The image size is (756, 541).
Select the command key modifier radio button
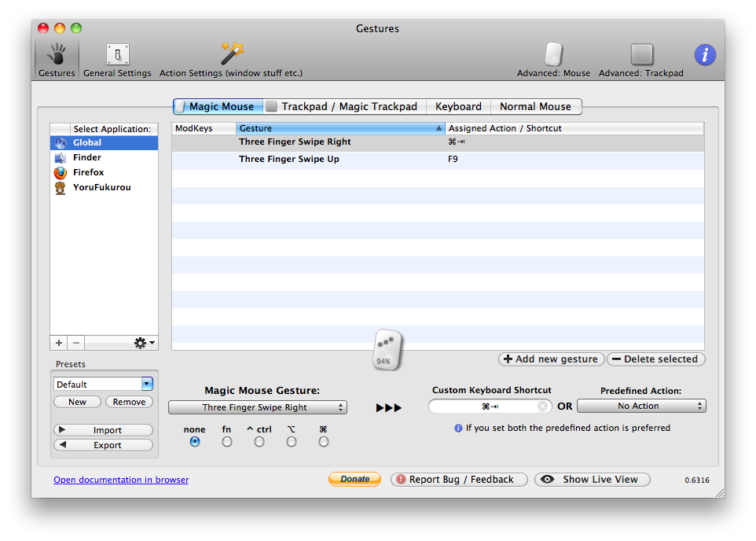[324, 442]
